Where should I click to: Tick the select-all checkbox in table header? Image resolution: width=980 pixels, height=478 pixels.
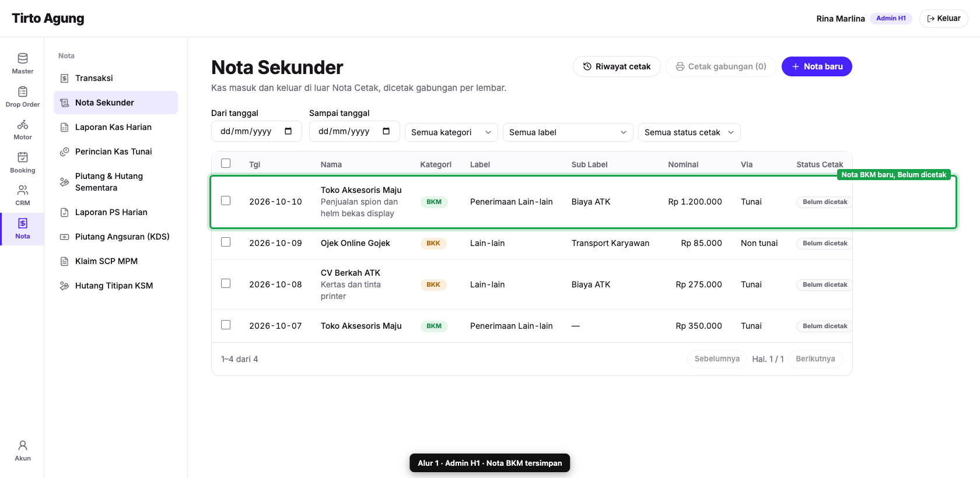tap(226, 163)
